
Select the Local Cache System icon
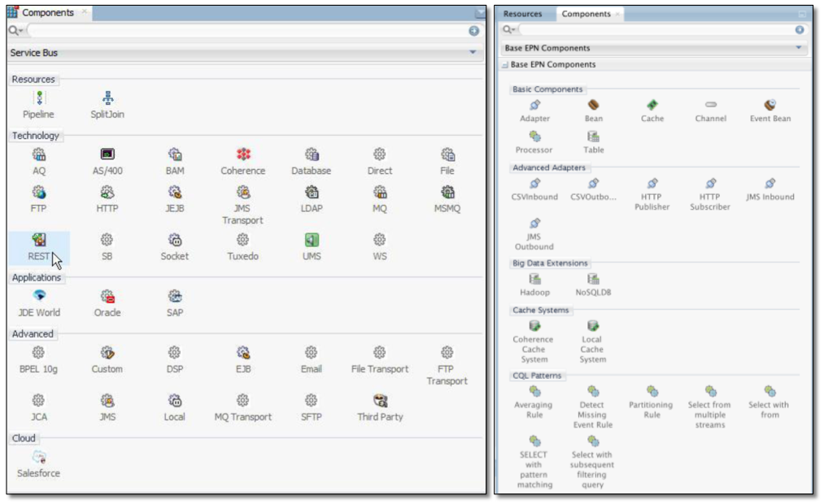(x=593, y=325)
